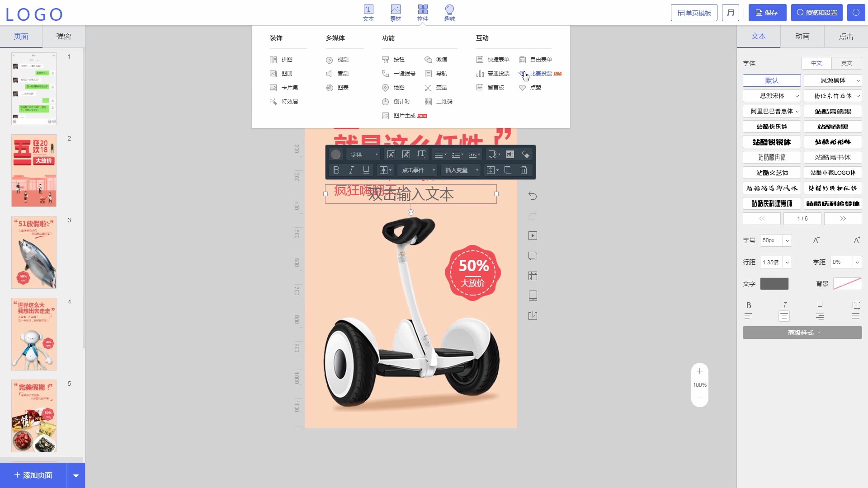This screenshot has width=868, height=488.
Task: Open the 弹窗 tab
Action: coord(63,36)
